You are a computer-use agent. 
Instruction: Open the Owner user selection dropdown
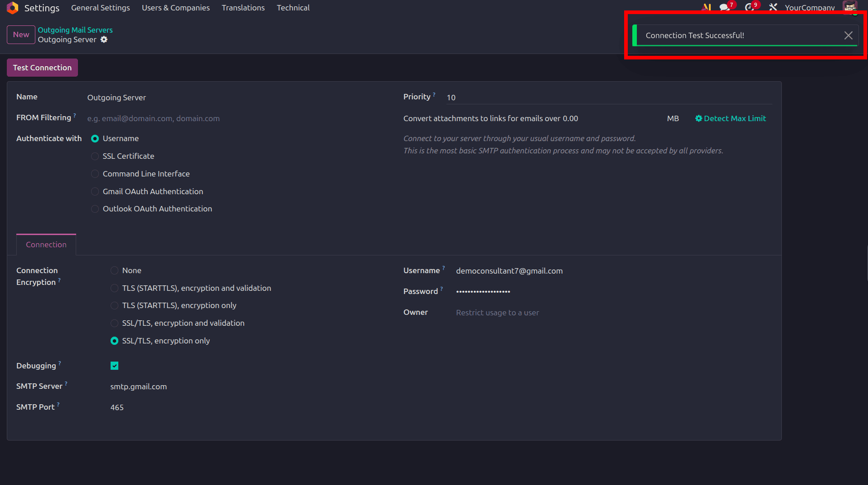point(614,313)
